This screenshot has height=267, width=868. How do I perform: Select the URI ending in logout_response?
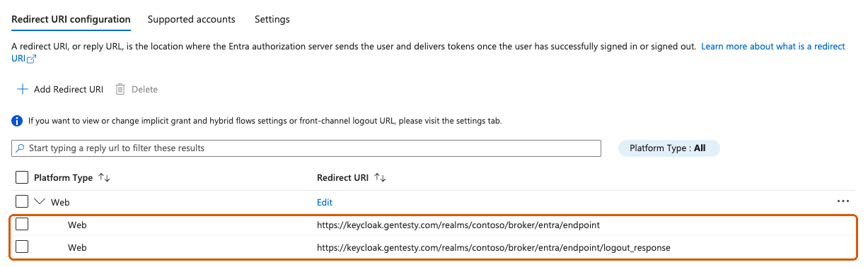tap(494, 248)
